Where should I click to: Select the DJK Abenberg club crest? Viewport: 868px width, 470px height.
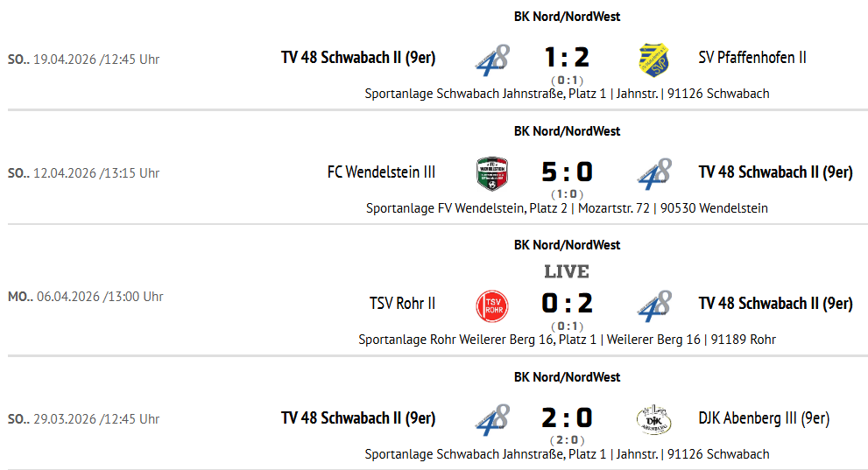pyautogui.click(x=653, y=419)
